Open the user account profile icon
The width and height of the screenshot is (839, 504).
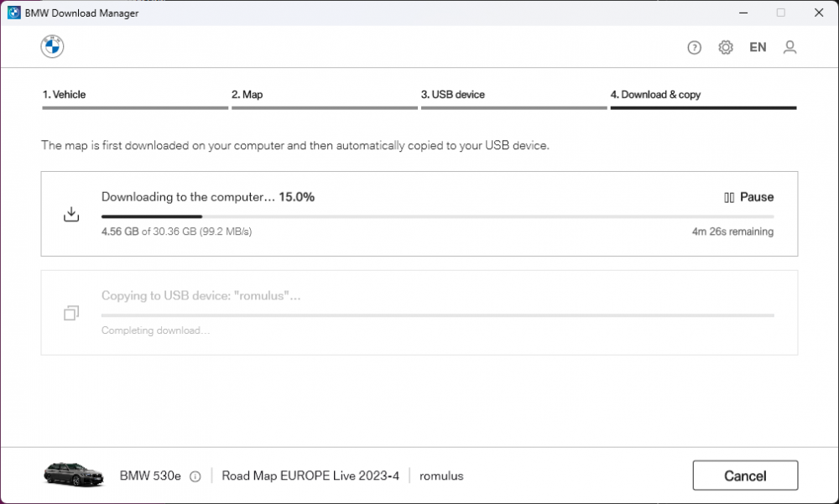pos(789,48)
